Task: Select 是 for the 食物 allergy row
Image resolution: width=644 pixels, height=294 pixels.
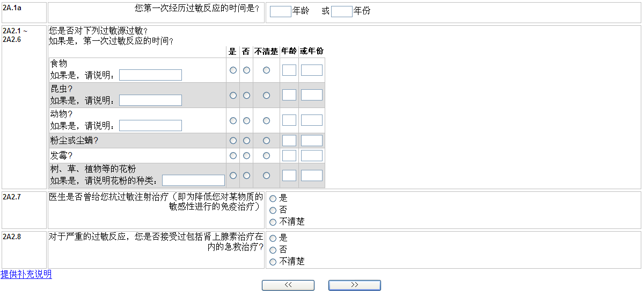Action: (233, 70)
